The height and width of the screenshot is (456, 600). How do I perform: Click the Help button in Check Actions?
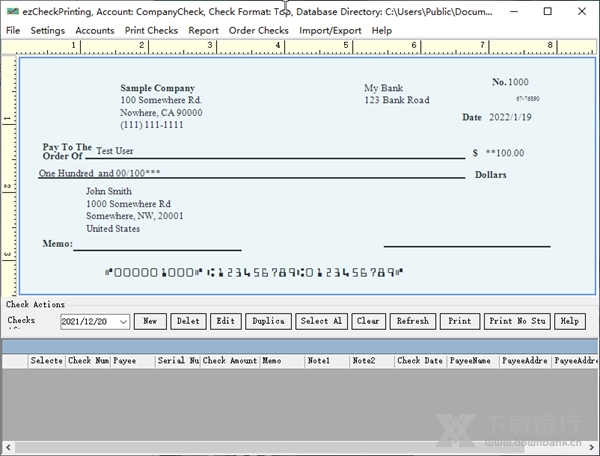(x=570, y=321)
